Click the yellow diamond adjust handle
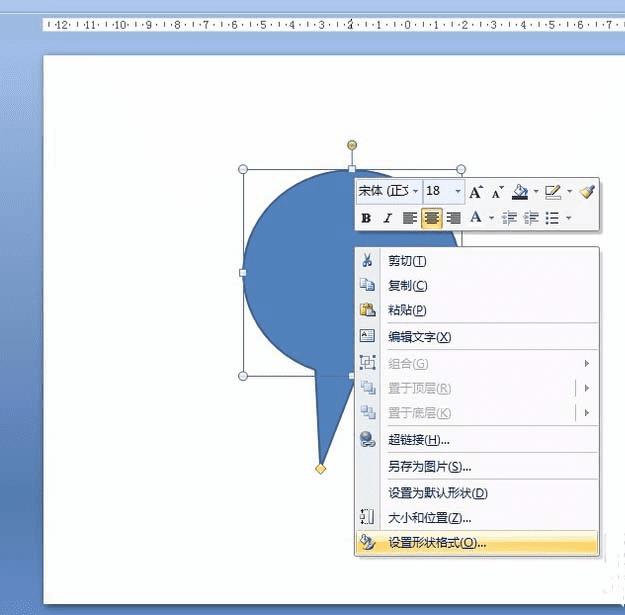This screenshot has height=615, width=625. [x=320, y=469]
